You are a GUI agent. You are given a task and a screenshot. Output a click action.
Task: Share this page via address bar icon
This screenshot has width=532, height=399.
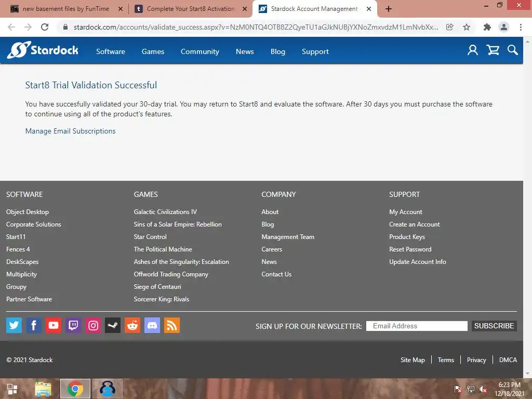(x=449, y=27)
